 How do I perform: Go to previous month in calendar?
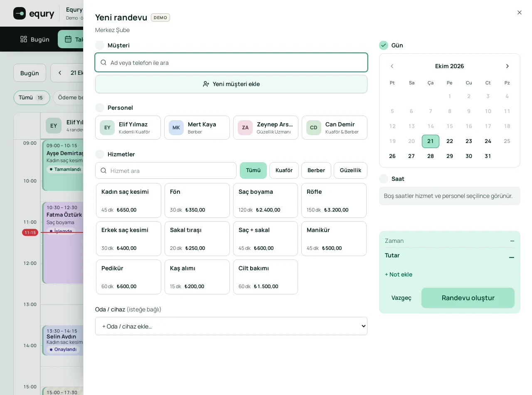(x=392, y=66)
